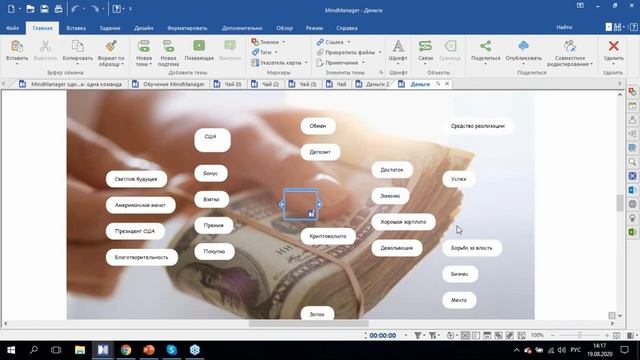This screenshot has width=640, height=360.
Task: Select the США topic
Action: coord(212,140)
